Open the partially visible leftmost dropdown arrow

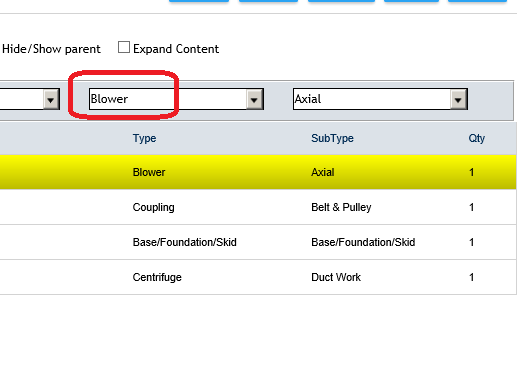click(x=51, y=99)
